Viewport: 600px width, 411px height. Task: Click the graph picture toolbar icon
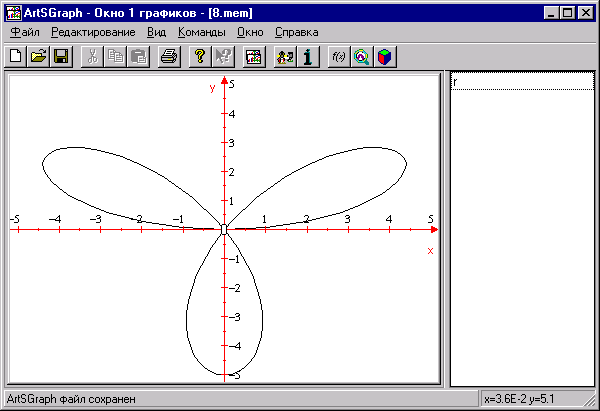pyautogui.click(x=254, y=57)
